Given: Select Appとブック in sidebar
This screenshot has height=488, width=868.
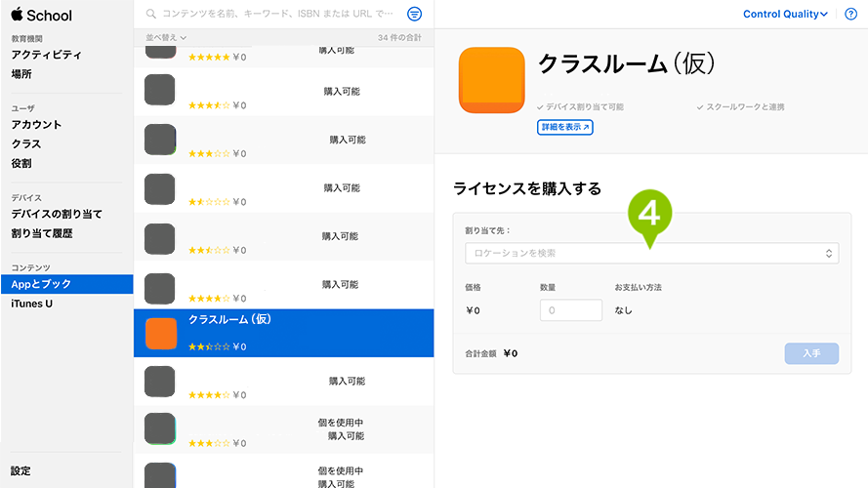Looking at the screenshot, I should (x=67, y=284).
